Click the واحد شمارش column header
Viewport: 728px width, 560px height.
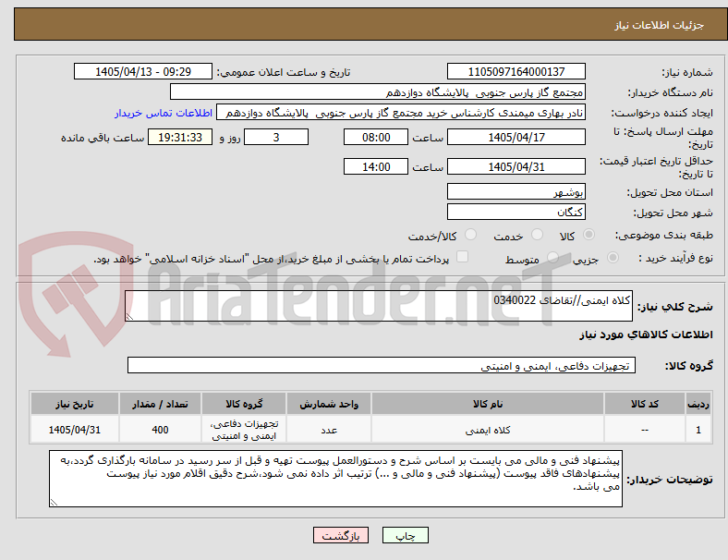[x=329, y=404]
